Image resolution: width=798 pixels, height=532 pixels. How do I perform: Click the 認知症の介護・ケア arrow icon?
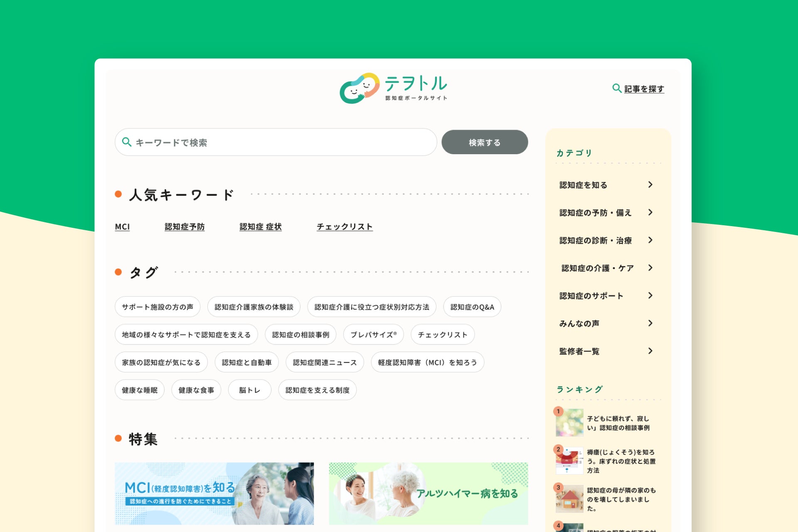pyautogui.click(x=650, y=268)
